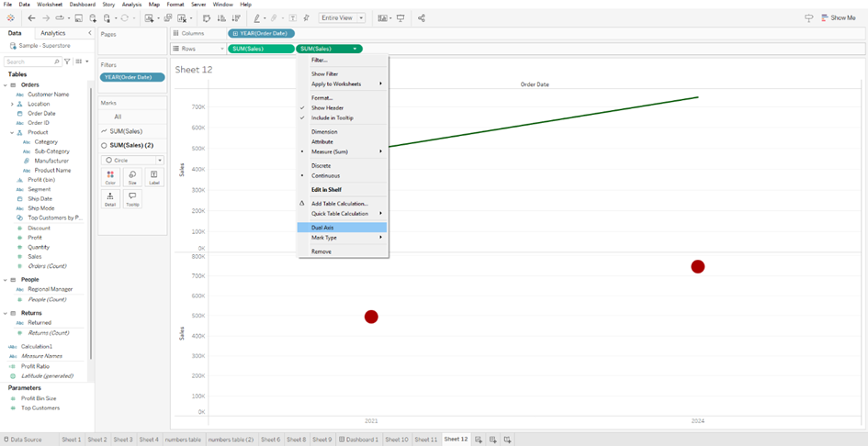Click the Save workbook icon
The height and width of the screenshot is (446, 868).
click(78, 17)
